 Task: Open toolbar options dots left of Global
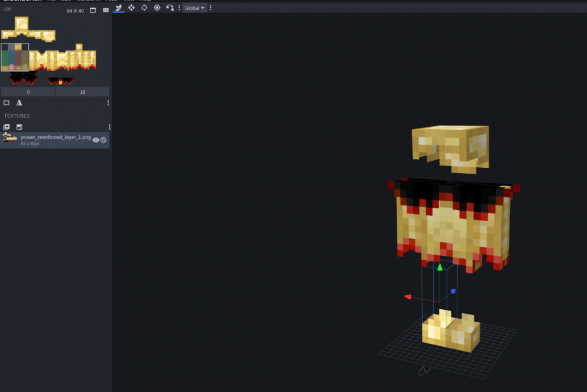coord(179,8)
